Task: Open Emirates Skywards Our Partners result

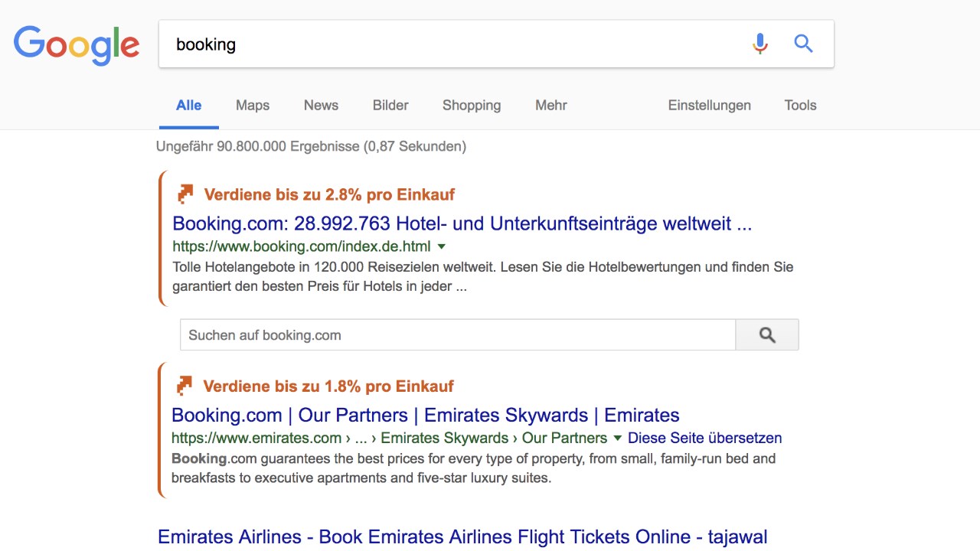Action: click(425, 415)
